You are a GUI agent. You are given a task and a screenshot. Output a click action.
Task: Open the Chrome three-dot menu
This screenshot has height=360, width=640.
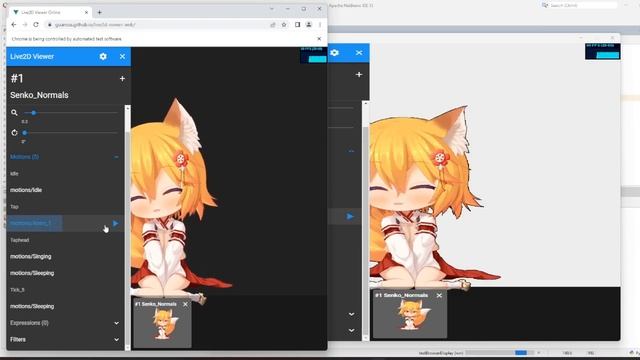(x=320, y=25)
